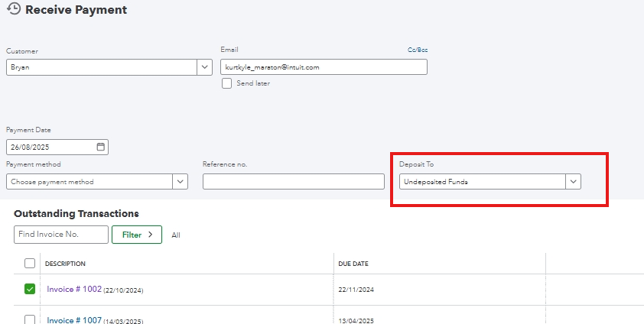Viewport: 644px width, 324px height.
Task: Sort by the DESCRIPTION column header
Action: [x=65, y=264]
